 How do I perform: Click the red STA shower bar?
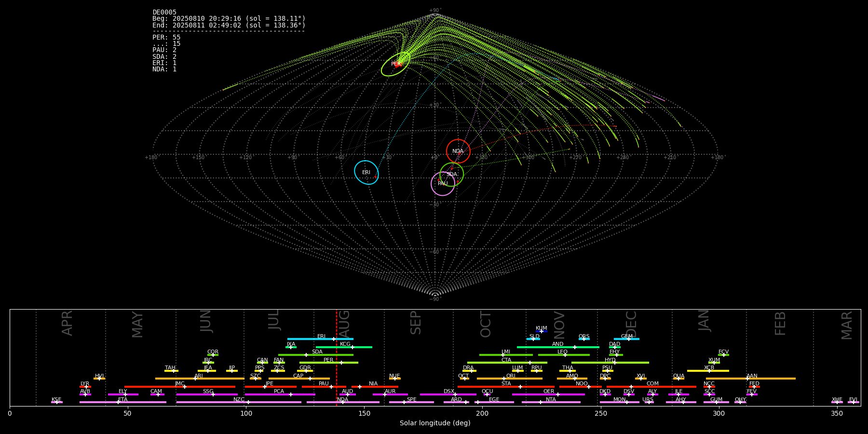(x=506, y=386)
